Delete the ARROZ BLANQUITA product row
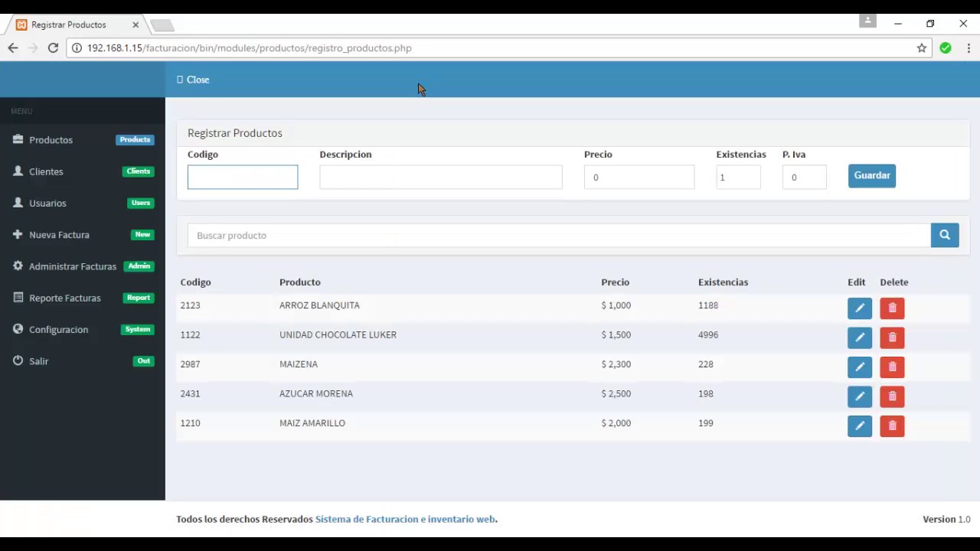980x551 pixels. pos(892,308)
